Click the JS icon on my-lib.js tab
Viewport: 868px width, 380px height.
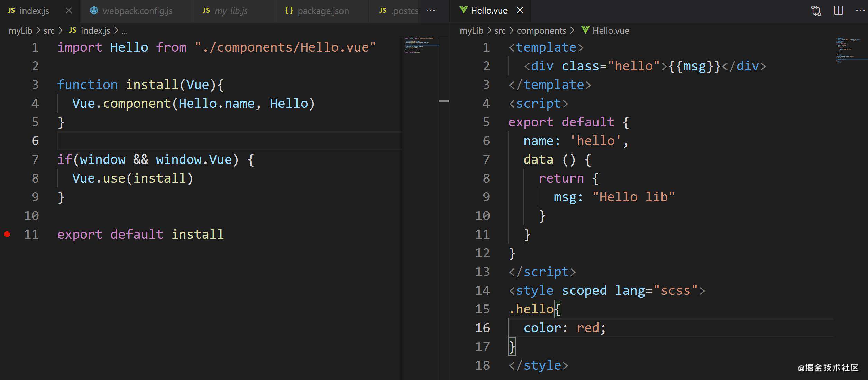pyautogui.click(x=206, y=10)
